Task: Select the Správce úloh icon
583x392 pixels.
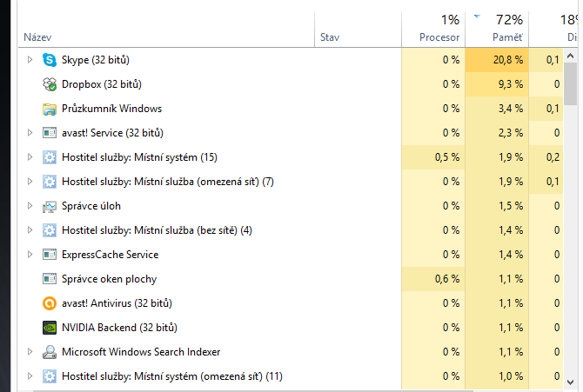Action: 50,206
